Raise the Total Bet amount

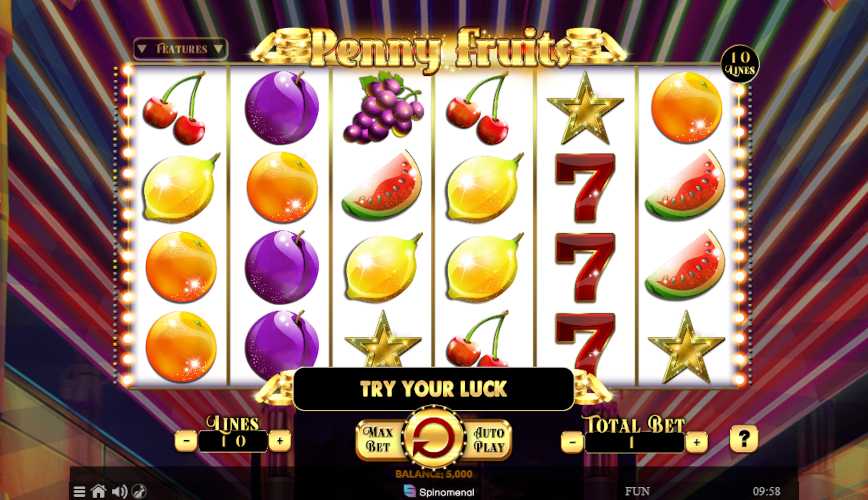(x=696, y=442)
